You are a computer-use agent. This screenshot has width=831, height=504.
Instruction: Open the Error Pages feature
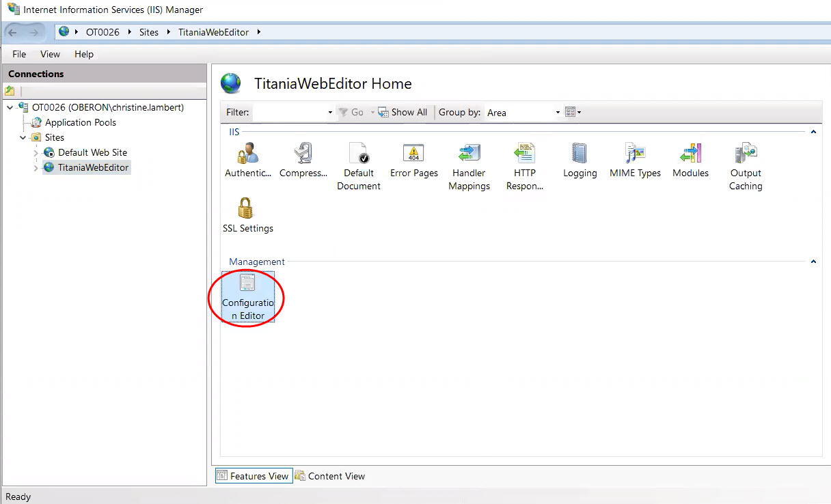click(x=414, y=161)
